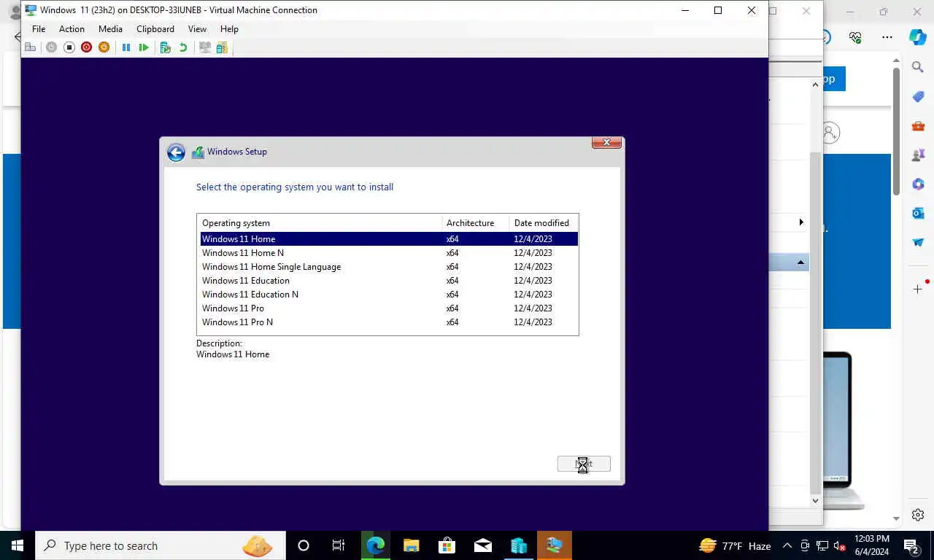Create a VM checkpoint from toolbar

166,47
